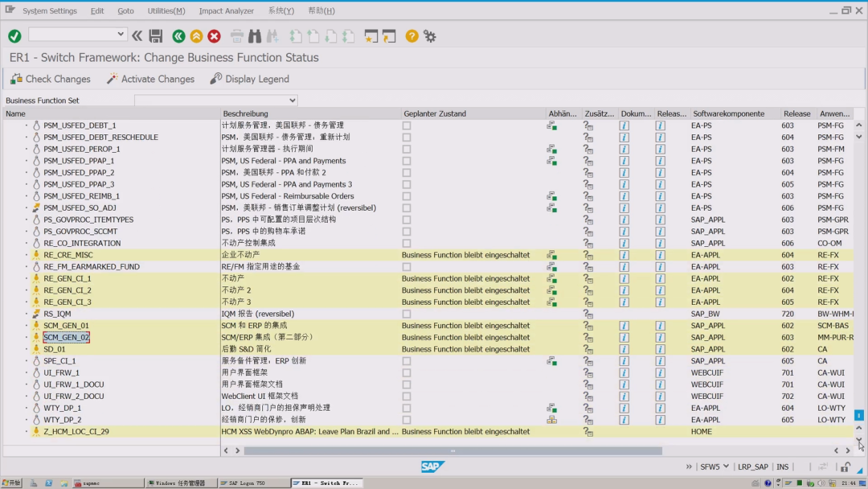The height and width of the screenshot is (489, 868).
Task: Click the vertical scrollbar up arrow
Action: click(x=858, y=125)
